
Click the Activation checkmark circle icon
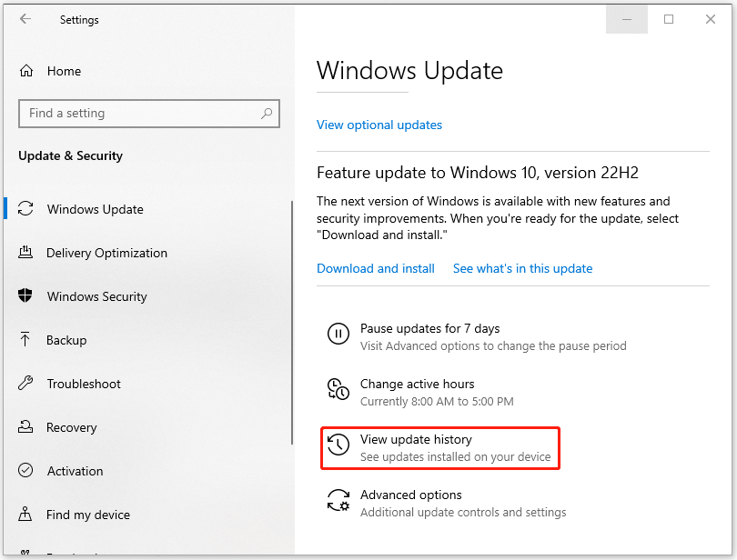[25, 470]
